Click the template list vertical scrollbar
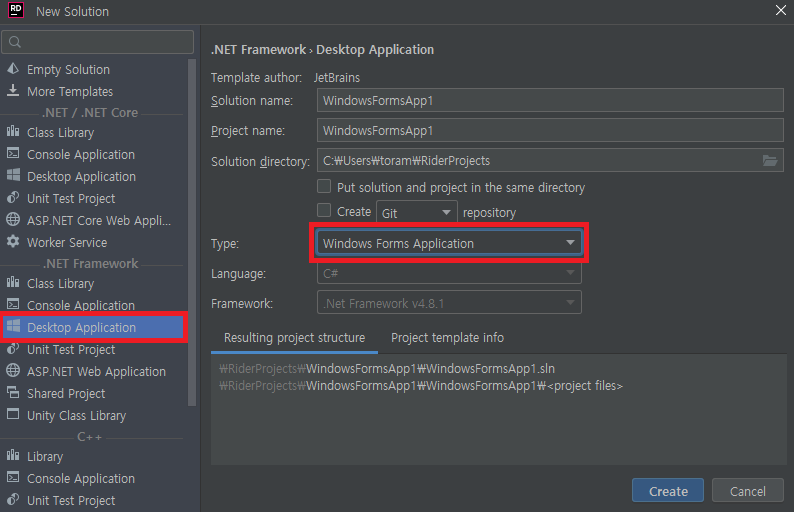The image size is (794, 512). pos(192,233)
